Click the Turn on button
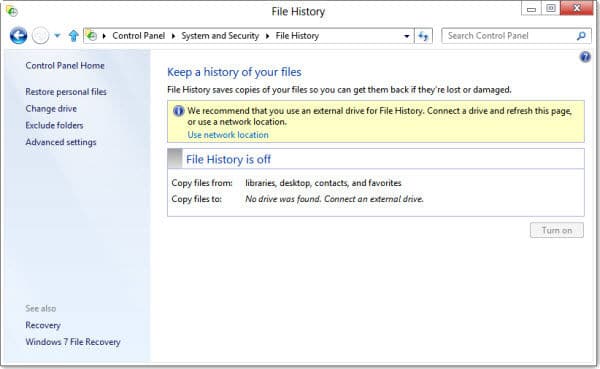 click(557, 230)
